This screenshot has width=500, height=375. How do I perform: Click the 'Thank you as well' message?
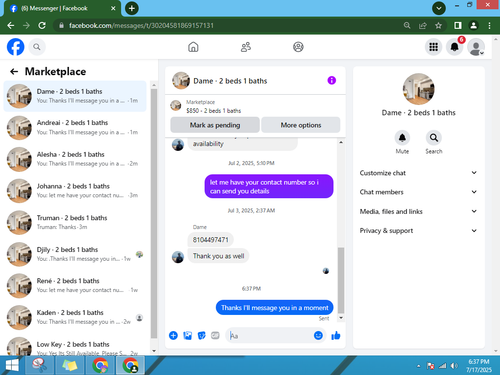point(218,256)
